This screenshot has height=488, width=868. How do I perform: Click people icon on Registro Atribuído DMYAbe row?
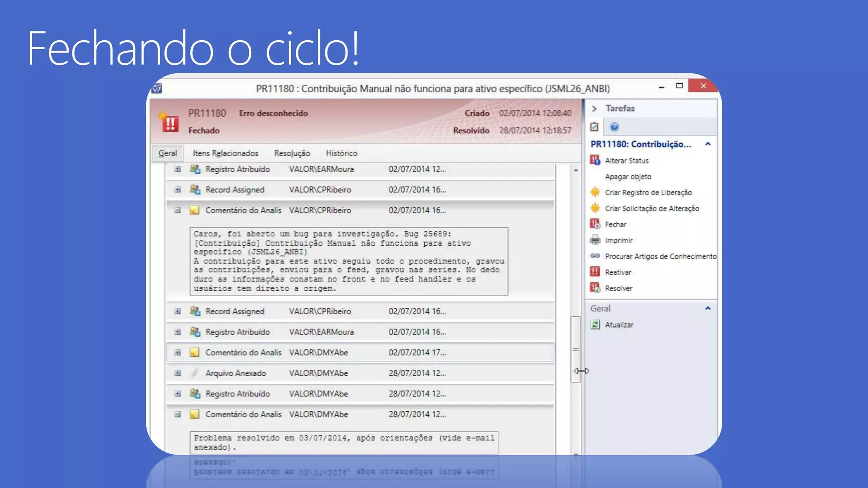coord(195,394)
